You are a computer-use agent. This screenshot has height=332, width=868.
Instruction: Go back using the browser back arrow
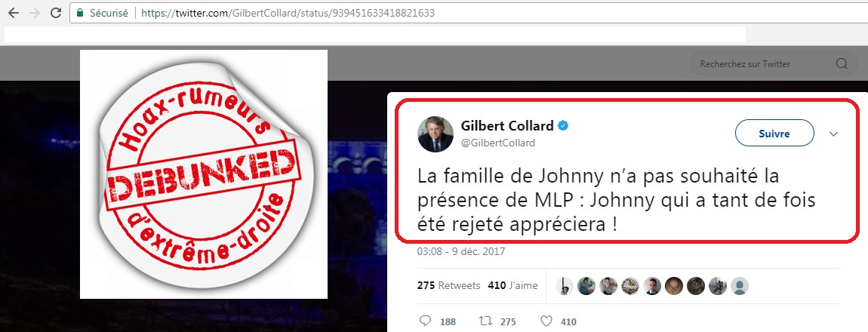click(14, 13)
